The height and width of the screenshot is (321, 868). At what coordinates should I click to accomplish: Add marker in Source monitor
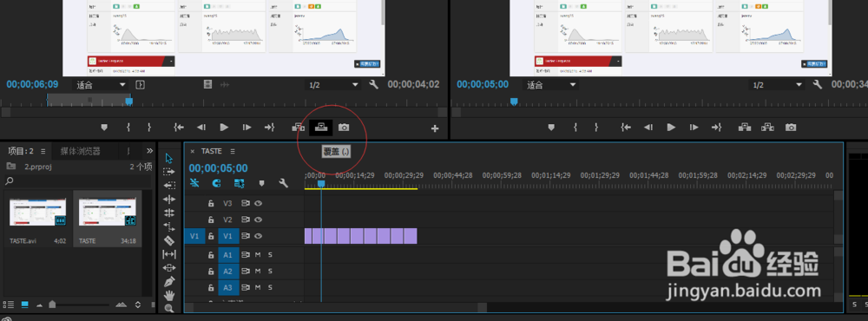click(x=103, y=128)
